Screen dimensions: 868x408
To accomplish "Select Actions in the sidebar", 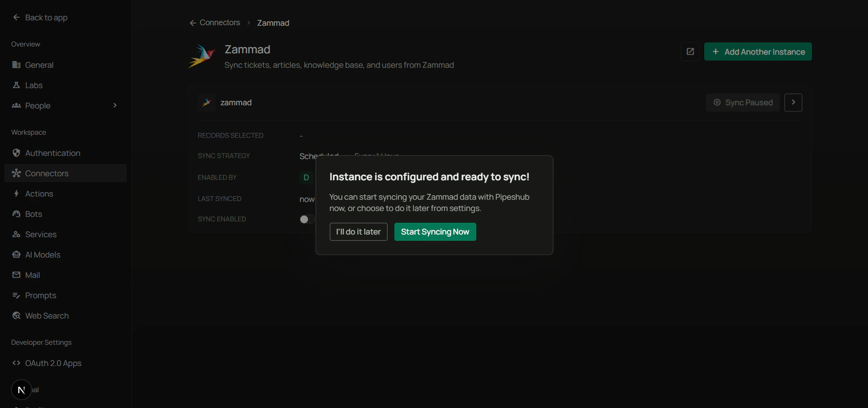I will [66, 193].
